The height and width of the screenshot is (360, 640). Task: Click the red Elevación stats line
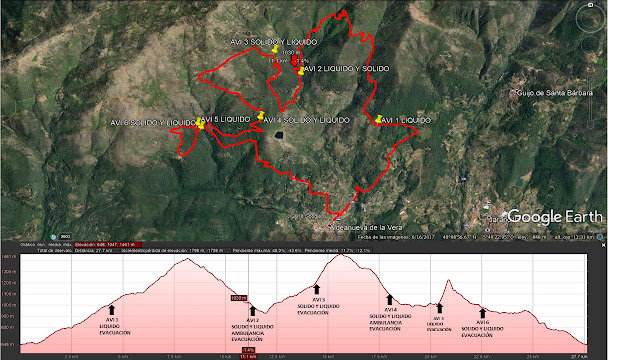[x=108, y=244]
